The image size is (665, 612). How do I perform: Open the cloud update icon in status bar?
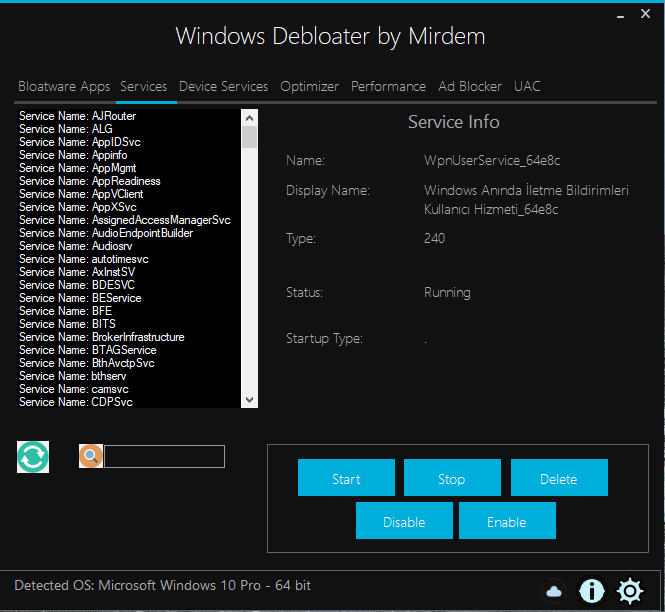coord(554,591)
